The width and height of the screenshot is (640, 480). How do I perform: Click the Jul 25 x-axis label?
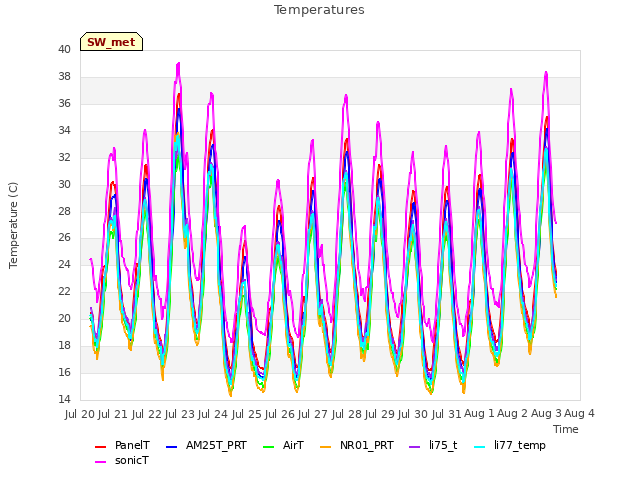coord(246,414)
